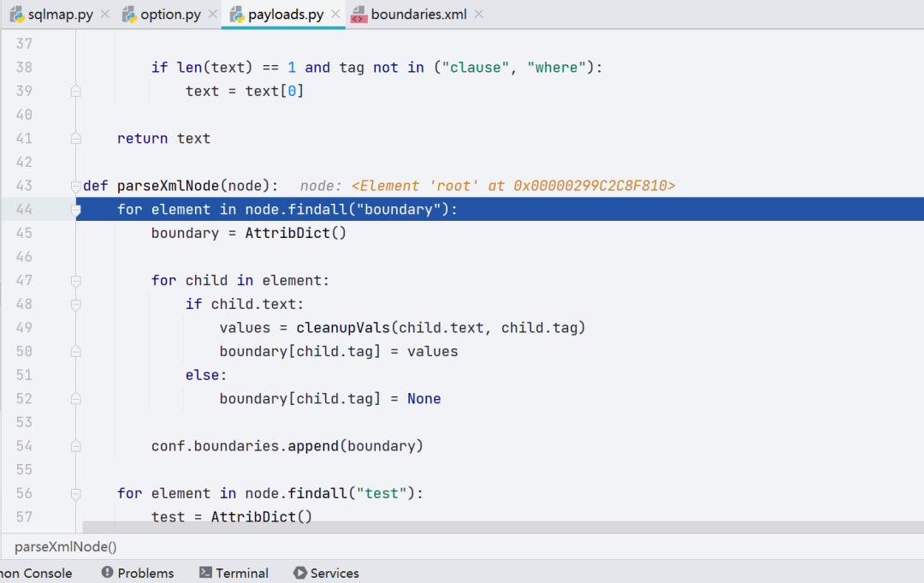
Task: Collapse the 'for child in element' block
Action: point(75,281)
